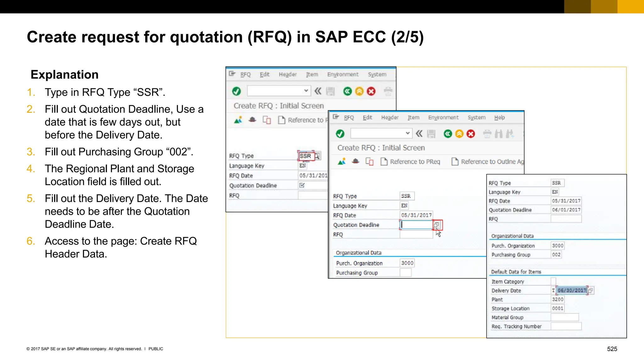
Task: Click window menu icon in middle window
Action: click(x=336, y=117)
